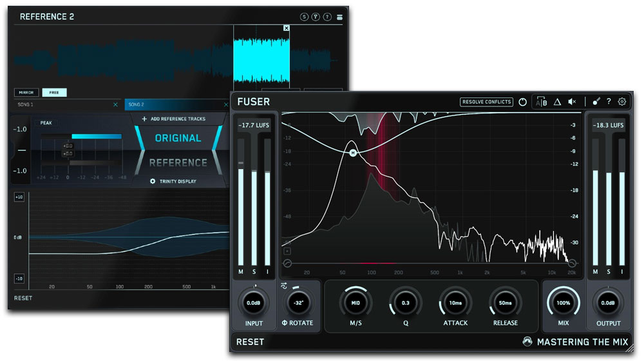Image resolution: width=644 pixels, height=361 pixels.
Task: Click the Fuser power bypass icon
Action: click(522, 102)
